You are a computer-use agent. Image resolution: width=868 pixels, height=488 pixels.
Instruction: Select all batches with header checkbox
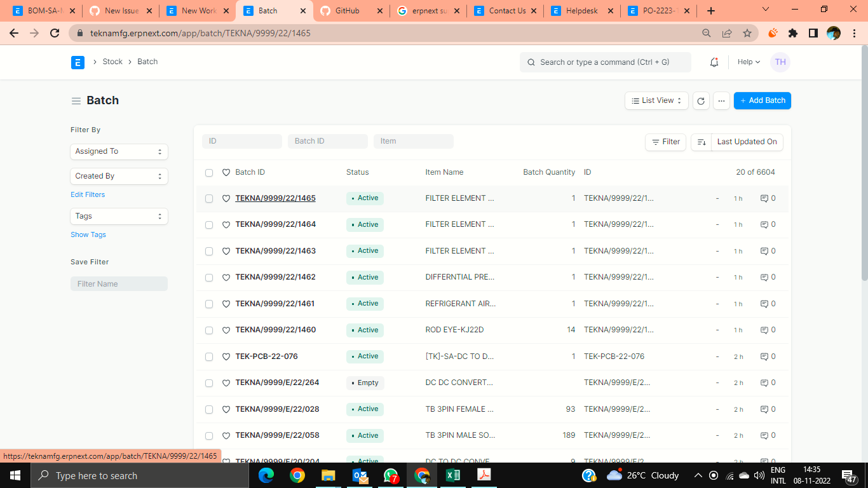[209, 172]
